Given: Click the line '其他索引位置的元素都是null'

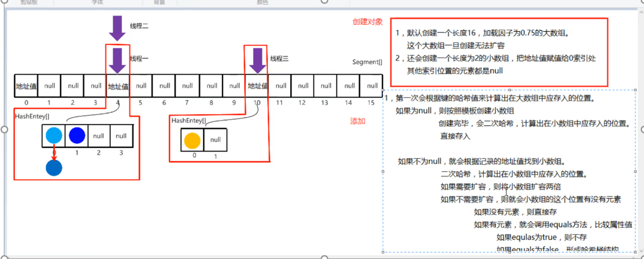Looking at the screenshot, I should pos(455,71).
